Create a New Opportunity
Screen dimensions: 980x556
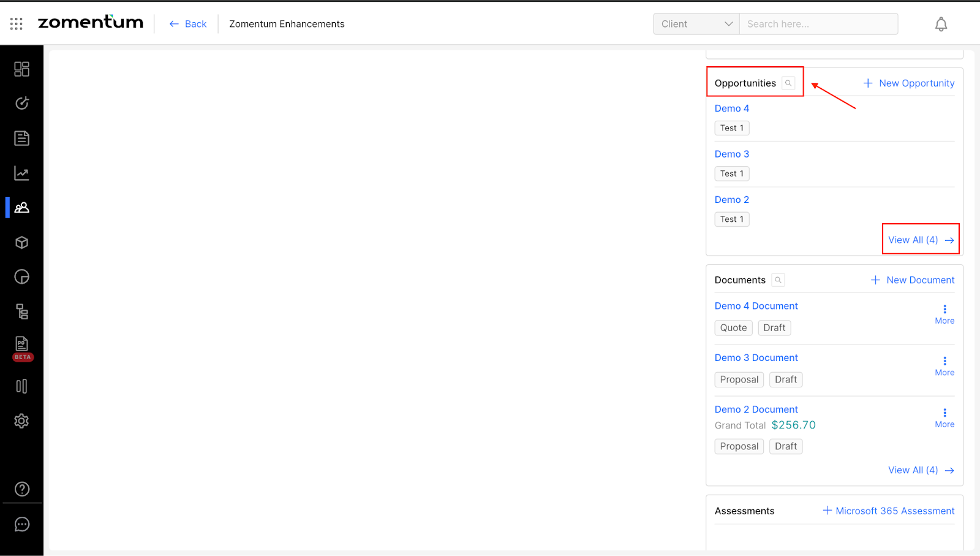909,83
